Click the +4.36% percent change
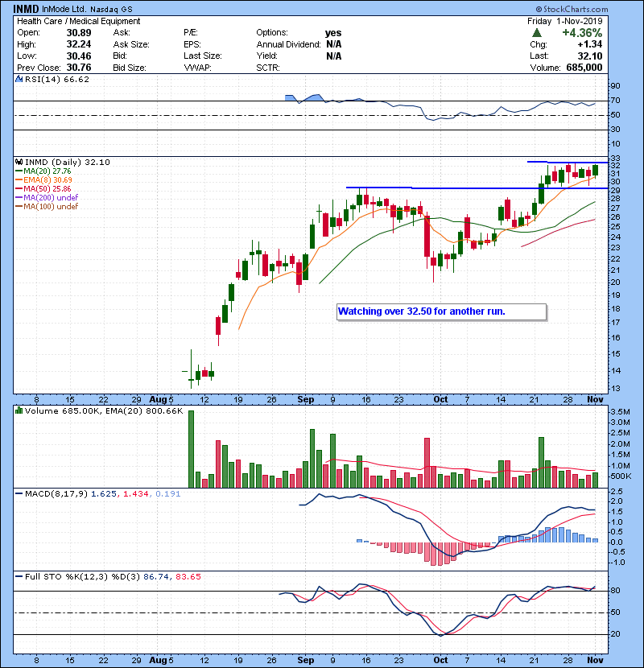This screenshot has width=644, height=668. pos(582,33)
